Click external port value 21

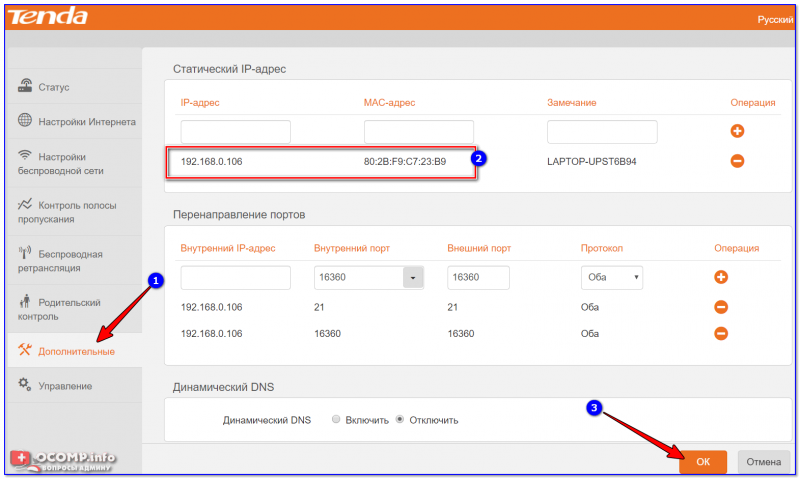tap(453, 307)
